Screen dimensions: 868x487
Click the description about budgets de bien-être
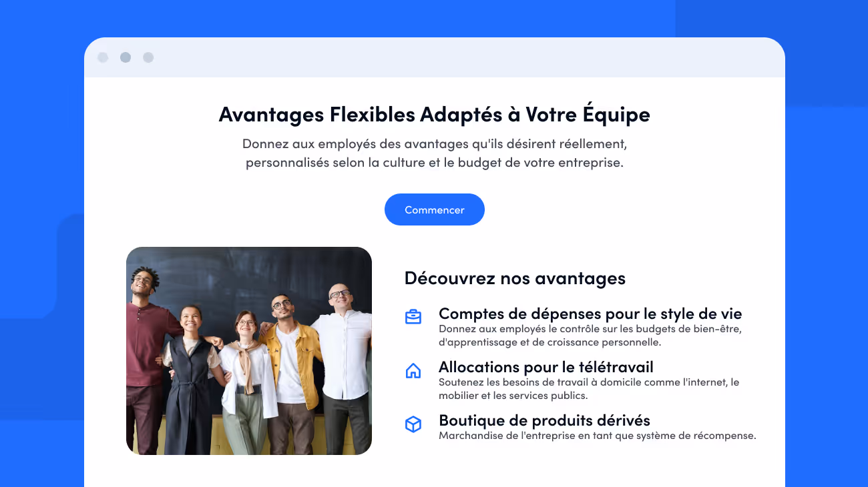[590, 336]
